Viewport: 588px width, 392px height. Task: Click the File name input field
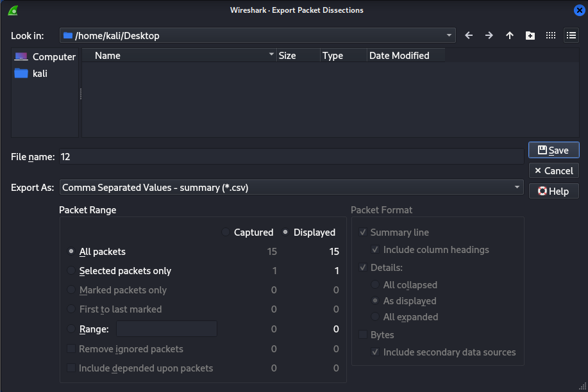291,157
